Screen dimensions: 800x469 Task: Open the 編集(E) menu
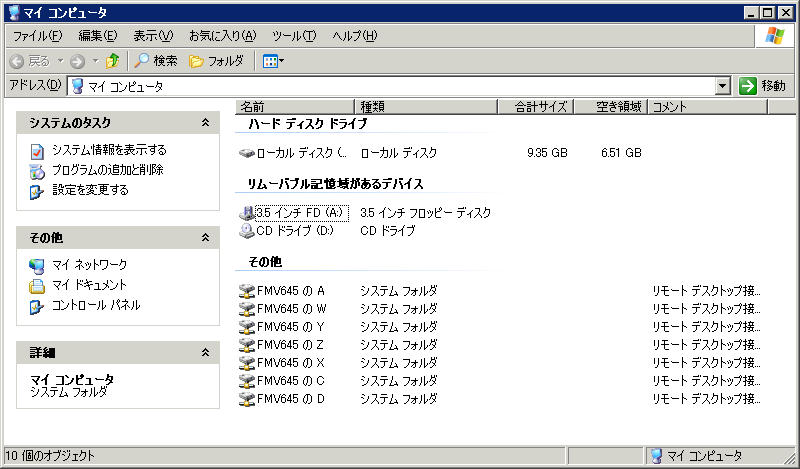coord(97,36)
